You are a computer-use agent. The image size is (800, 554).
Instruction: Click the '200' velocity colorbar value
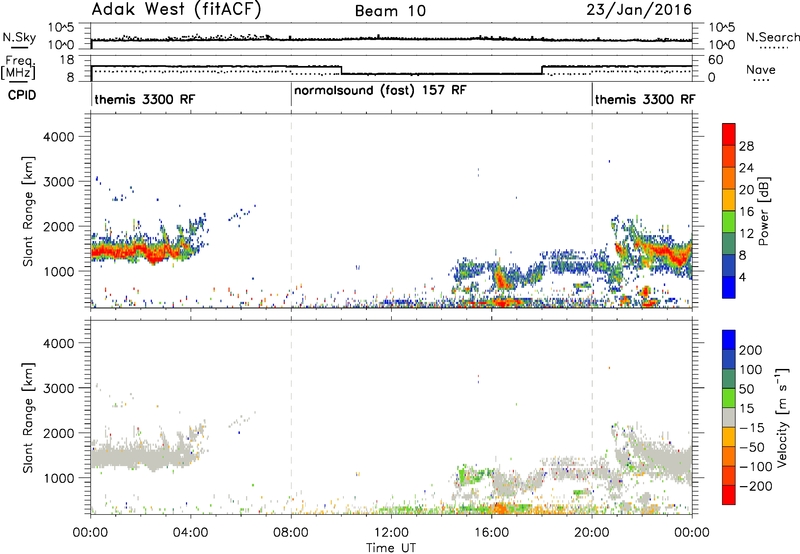(x=751, y=350)
